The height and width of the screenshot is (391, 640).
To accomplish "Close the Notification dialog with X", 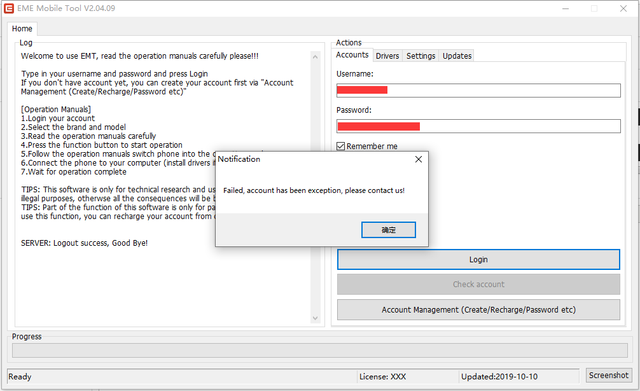I will [418, 159].
